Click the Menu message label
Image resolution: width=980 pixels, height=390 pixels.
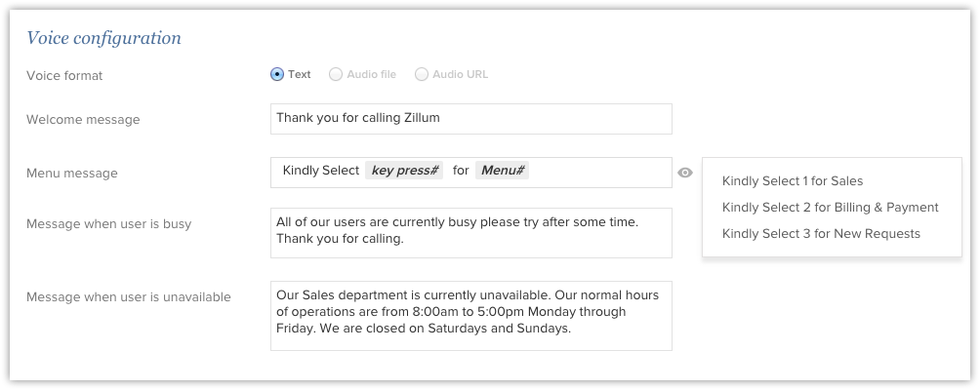click(x=72, y=174)
